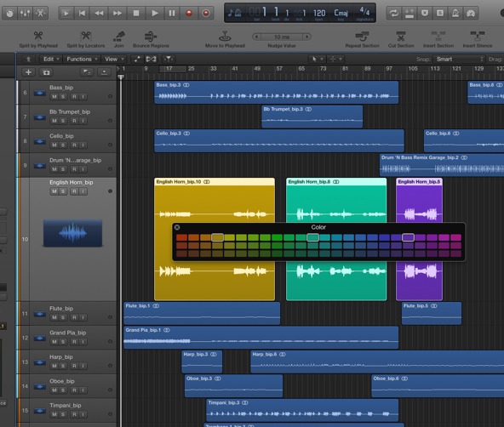The height and width of the screenshot is (427, 504).
Task: Click Bounce Regions tool
Action: coord(151,39)
